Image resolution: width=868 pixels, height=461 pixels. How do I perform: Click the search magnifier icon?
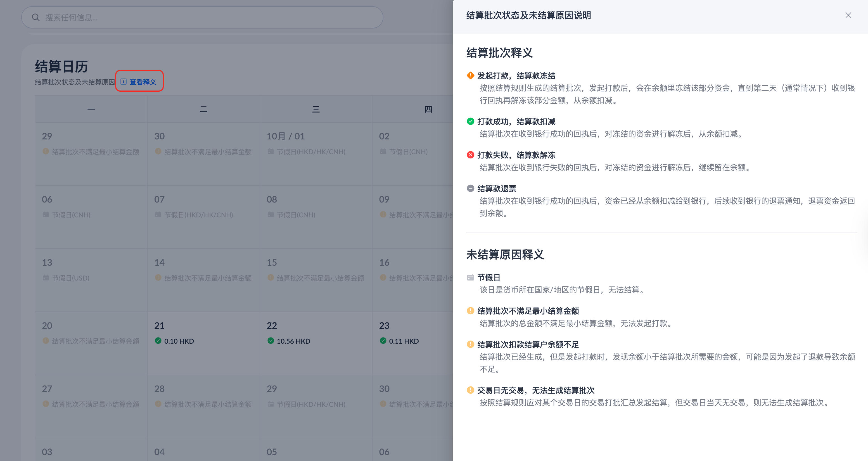click(x=36, y=18)
